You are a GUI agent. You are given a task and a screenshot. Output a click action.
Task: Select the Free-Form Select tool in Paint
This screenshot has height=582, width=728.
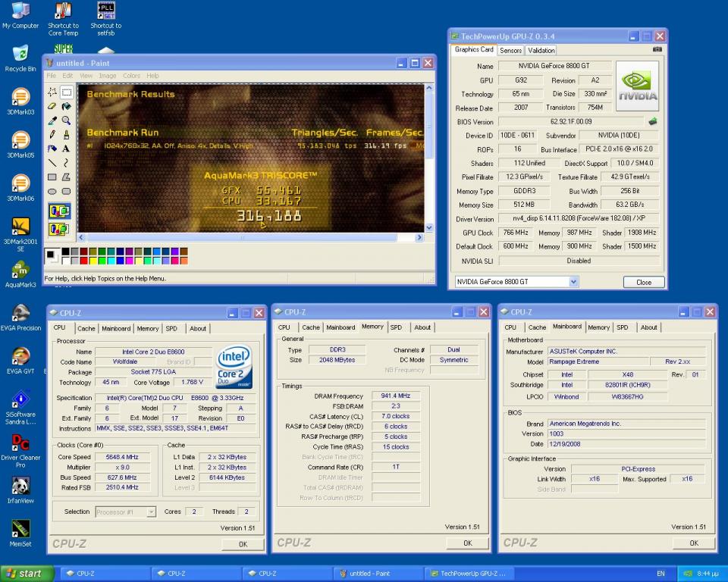[52, 92]
